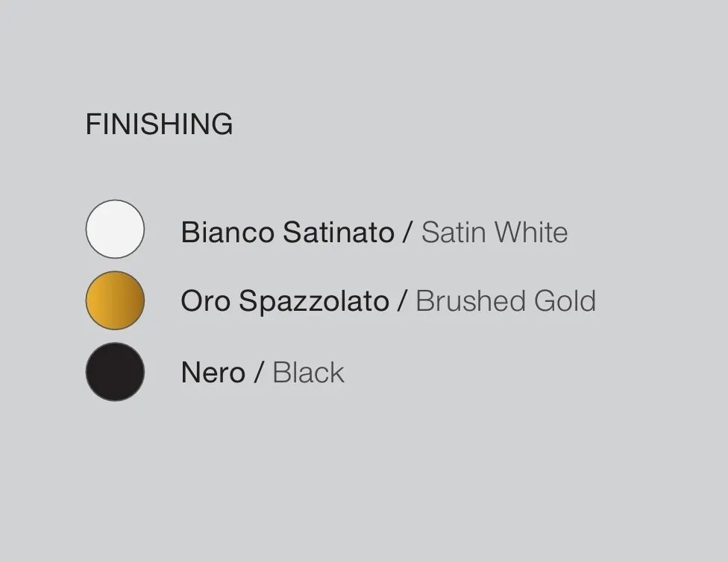Pick the black Nero finish swatch
The width and height of the screenshot is (728, 562).
click(x=115, y=372)
